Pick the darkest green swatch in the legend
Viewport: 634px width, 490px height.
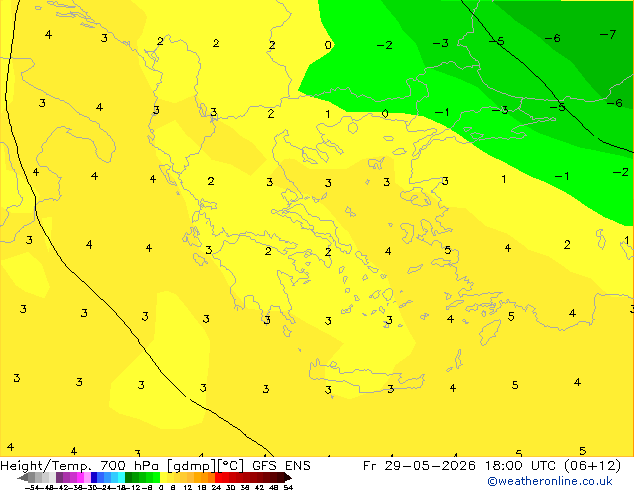(129, 477)
